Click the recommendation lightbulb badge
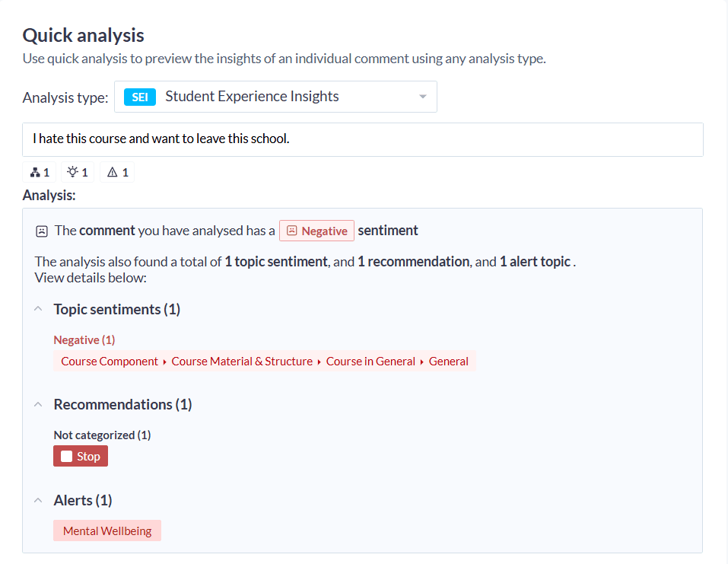This screenshot has width=728, height=564. (72, 171)
